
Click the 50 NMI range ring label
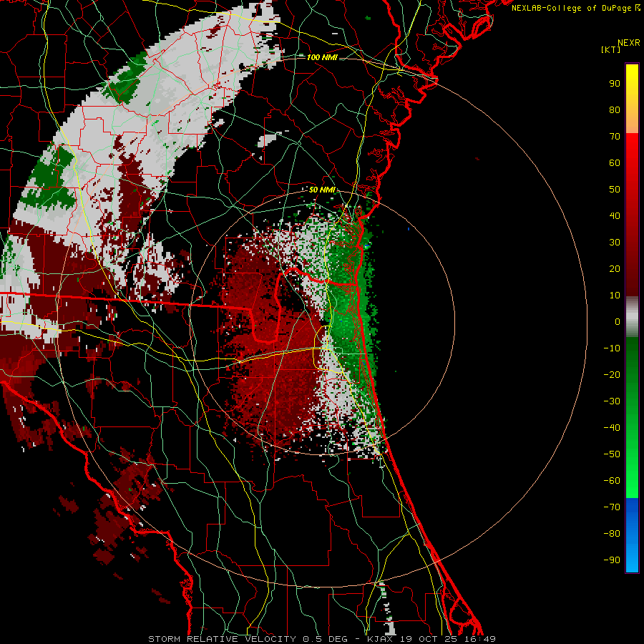pos(322,190)
